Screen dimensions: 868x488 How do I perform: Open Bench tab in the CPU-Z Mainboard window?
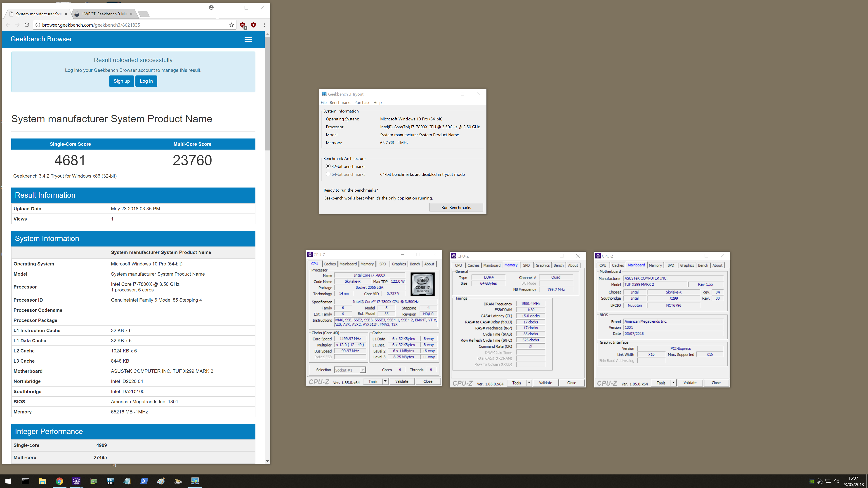click(703, 265)
